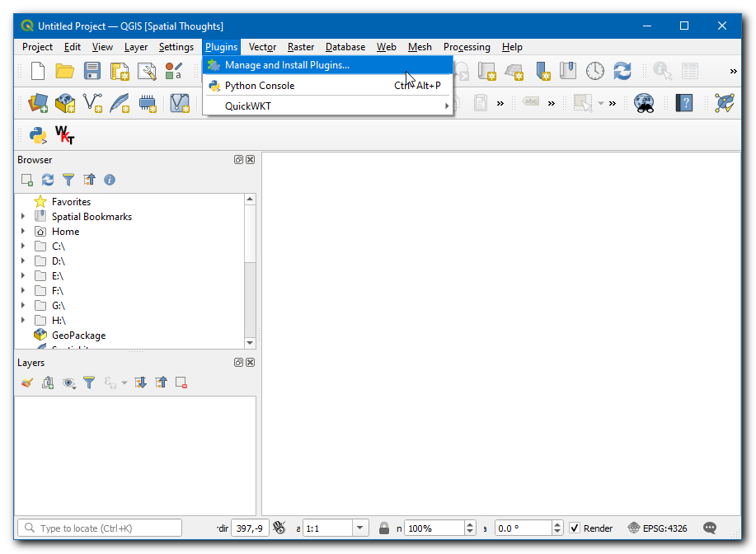Screen dimensions: 756x554
Task: Click the QuickWKT toolbar icon
Action: tap(64, 134)
